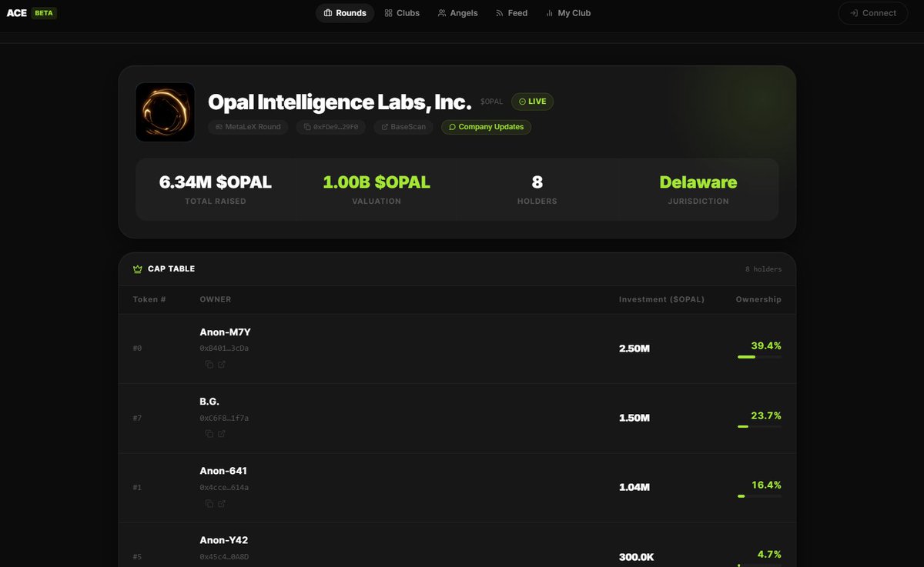This screenshot has width=924, height=567.
Task: Click the 1.00B $OPAL valuation value
Action: (377, 182)
